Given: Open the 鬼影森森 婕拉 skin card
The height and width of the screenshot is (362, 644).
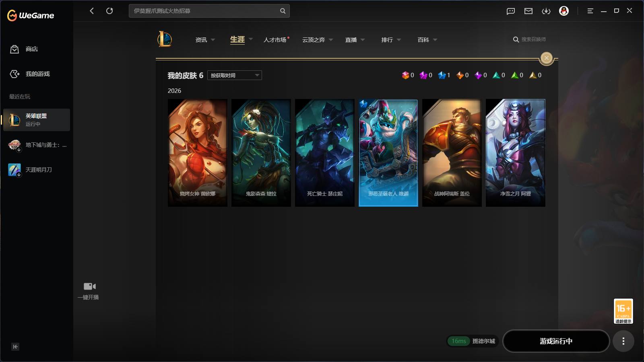Looking at the screenshot, I should 261,153.
